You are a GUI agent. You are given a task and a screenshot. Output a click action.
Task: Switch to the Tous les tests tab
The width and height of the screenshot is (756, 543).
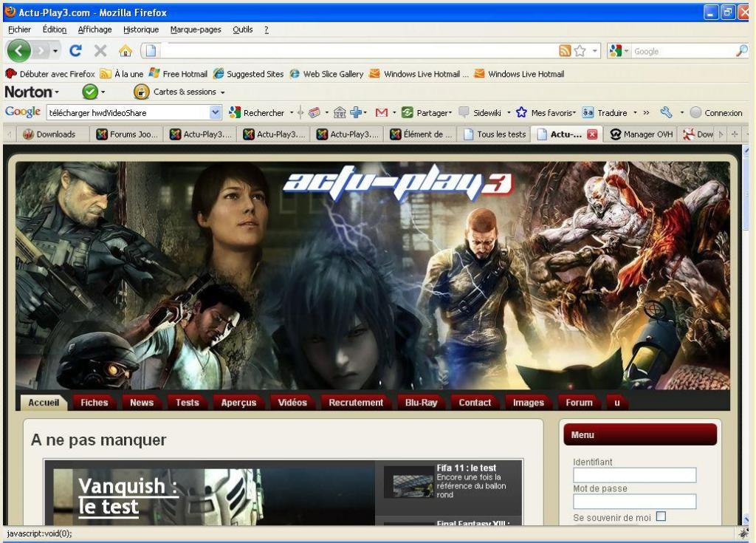[494, 134]
